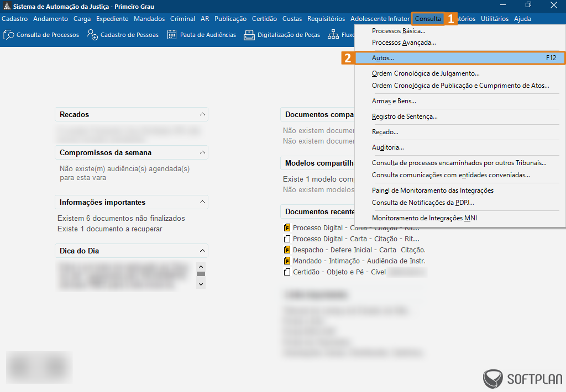Screen dimensions: 566x392
Task: Click the Consulta de Processos toolbar icon
Action: click(x=9, y=35)
